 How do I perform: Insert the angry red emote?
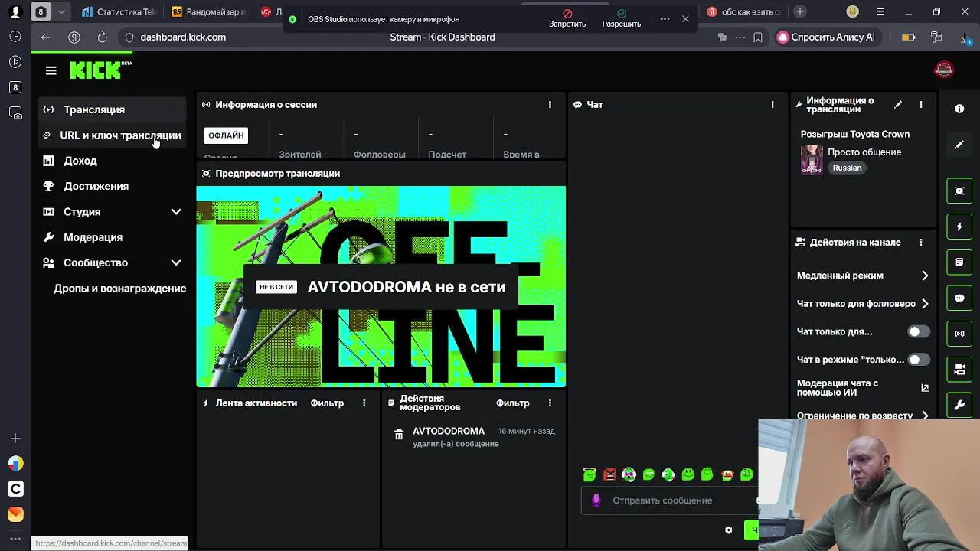point(609,474)
